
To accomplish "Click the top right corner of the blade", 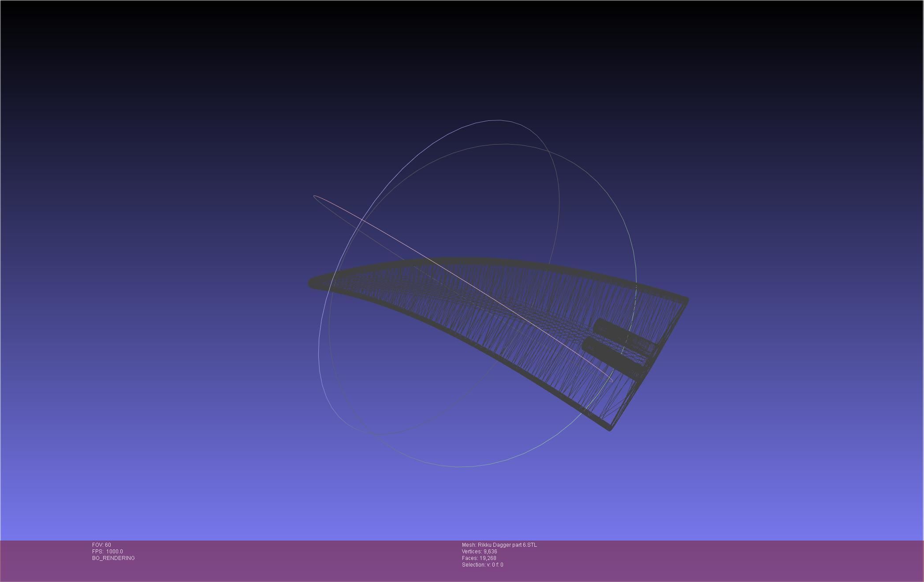I will [x=686, y=300].
